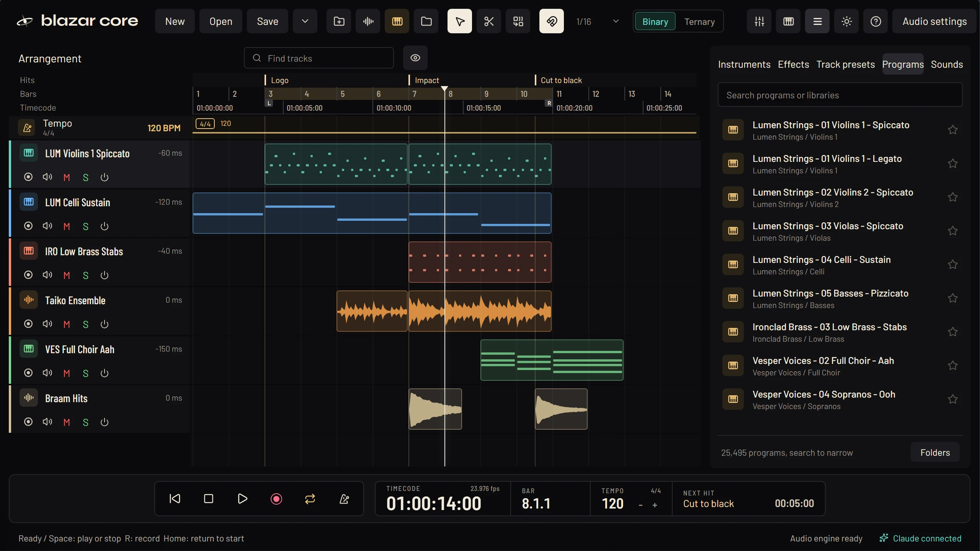The image size is (980, 551).
Task: Click the Search programs or libraries field
Action: pyautogui.click(x=840, y=95)
